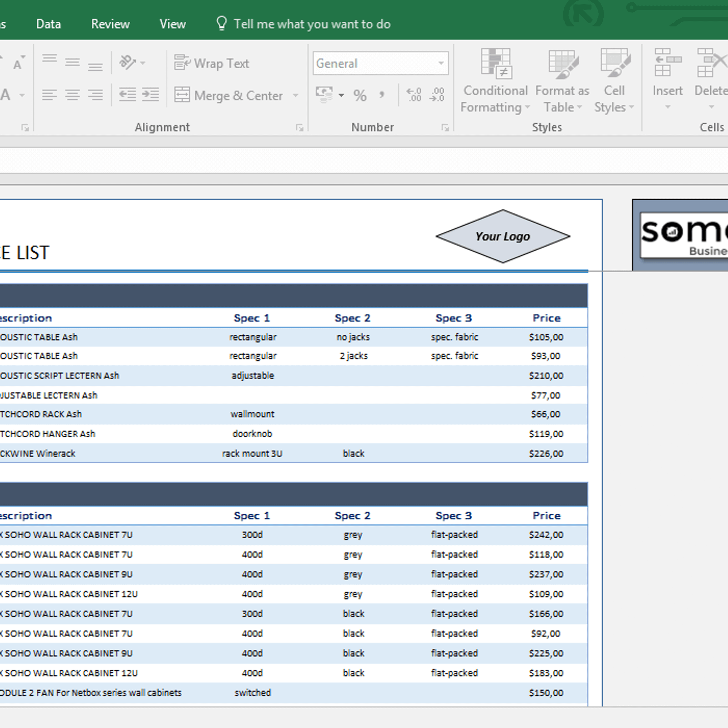
Task: Toggle Wrap Text
Action: point(212,63)
